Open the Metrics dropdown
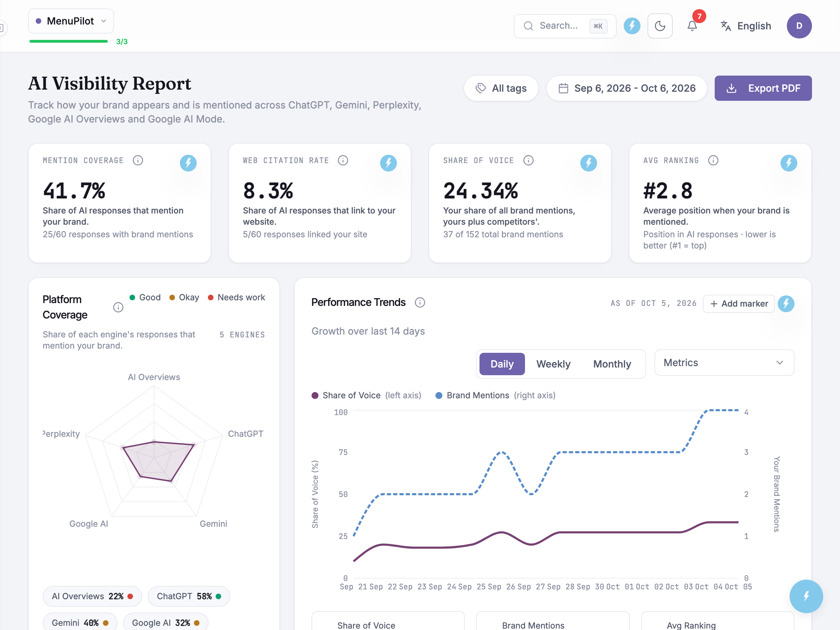 click(724, 363)
